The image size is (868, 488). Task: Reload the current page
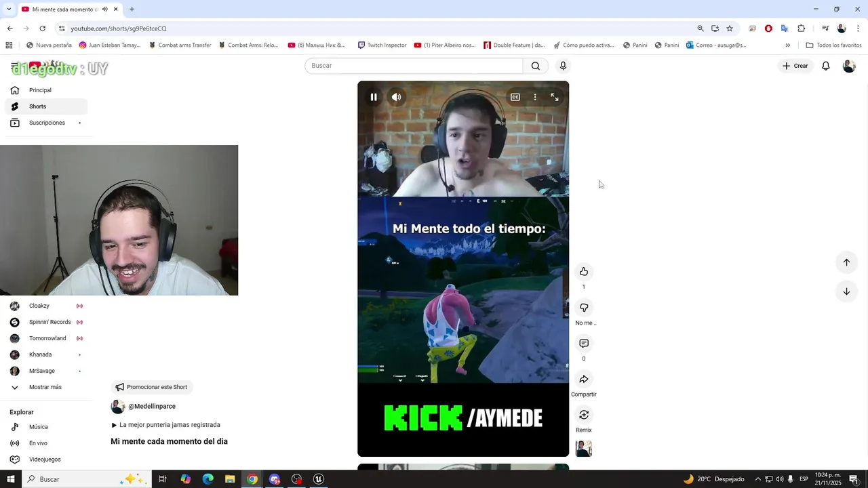(x=42, y=28)
